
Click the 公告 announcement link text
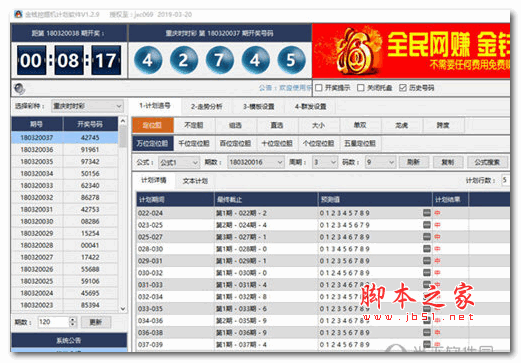click(x=285, y=88)
